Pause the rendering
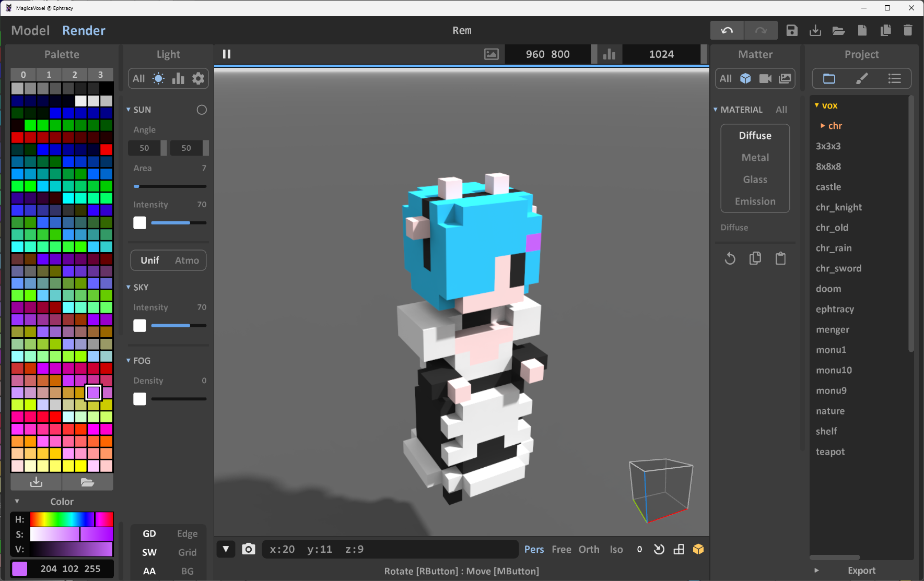The height and width of the screenshot is (581, 924). point(227,54)
